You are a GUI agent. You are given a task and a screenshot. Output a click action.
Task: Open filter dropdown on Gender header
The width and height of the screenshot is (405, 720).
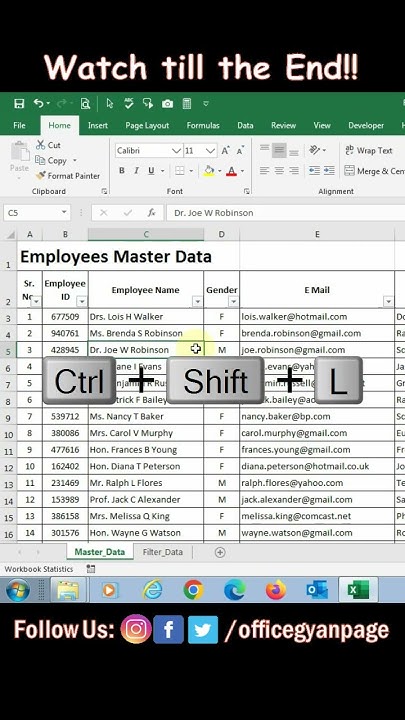233,301
